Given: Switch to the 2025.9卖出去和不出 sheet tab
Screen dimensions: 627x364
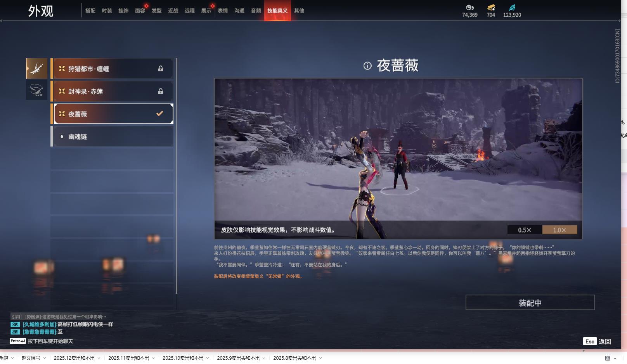Looking at the screenshot, I should pos(238,358).
